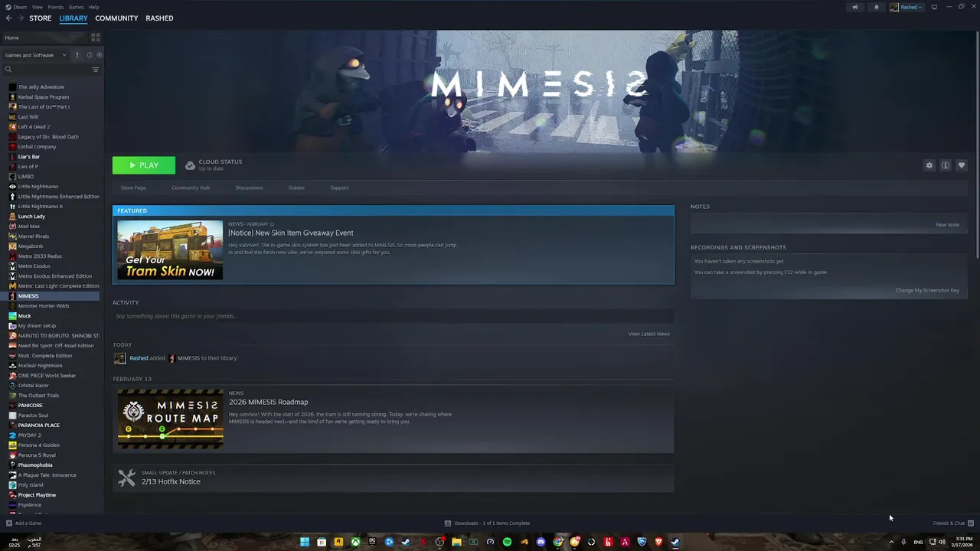Open the Games menu
Image resolution: width=980 pixels, height=551 pixels.
coord(77,7)
